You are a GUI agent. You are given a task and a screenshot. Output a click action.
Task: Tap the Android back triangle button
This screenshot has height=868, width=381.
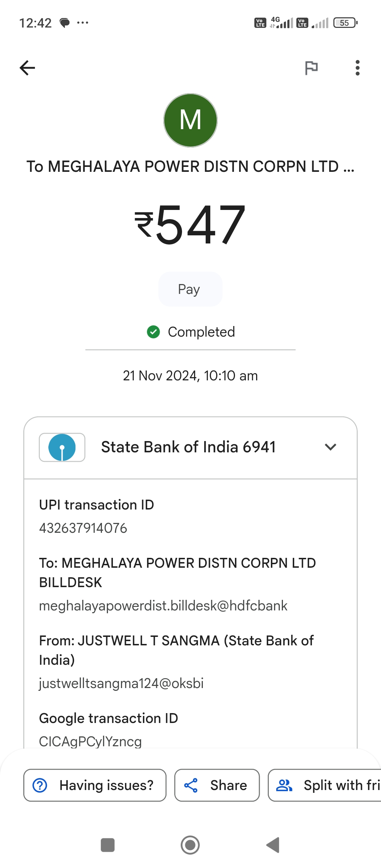273,845
